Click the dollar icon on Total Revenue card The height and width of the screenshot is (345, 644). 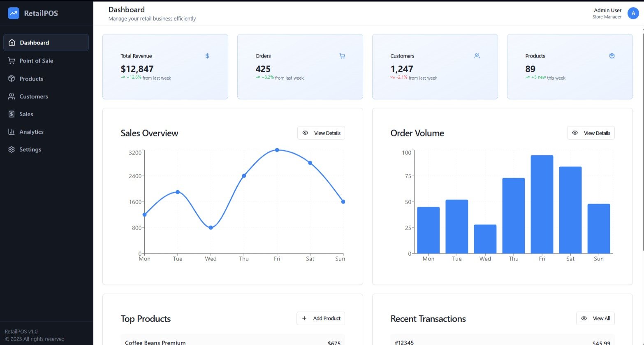point(207,56)
